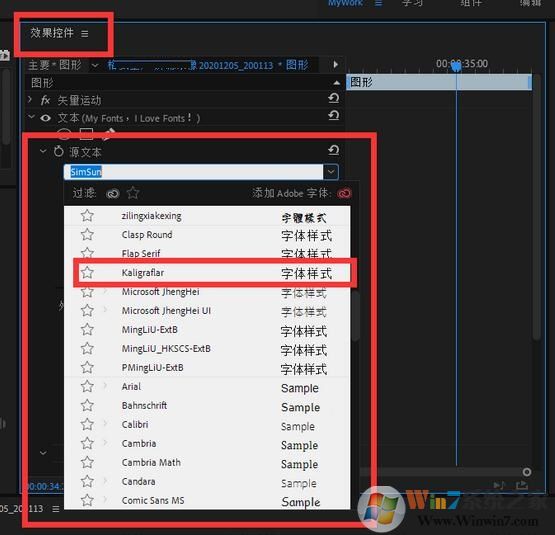555x535 pixels.
Task: Star the Arial font
Action: point(87,386)
